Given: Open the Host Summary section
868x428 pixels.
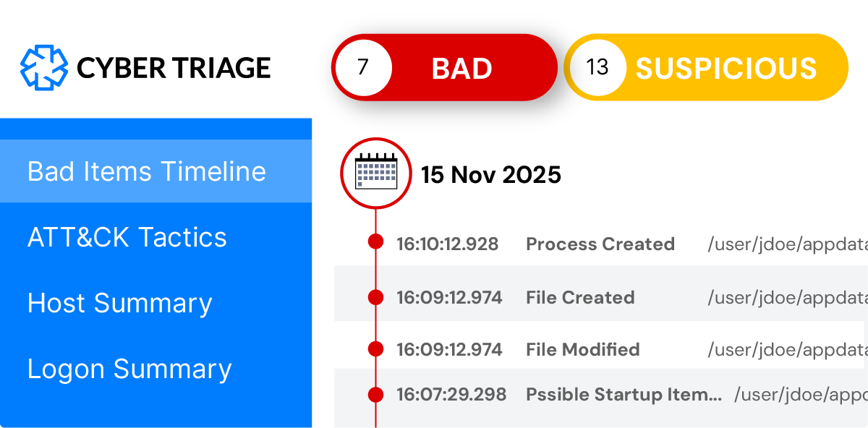Looking at the screenshot, I should [120, 303].
